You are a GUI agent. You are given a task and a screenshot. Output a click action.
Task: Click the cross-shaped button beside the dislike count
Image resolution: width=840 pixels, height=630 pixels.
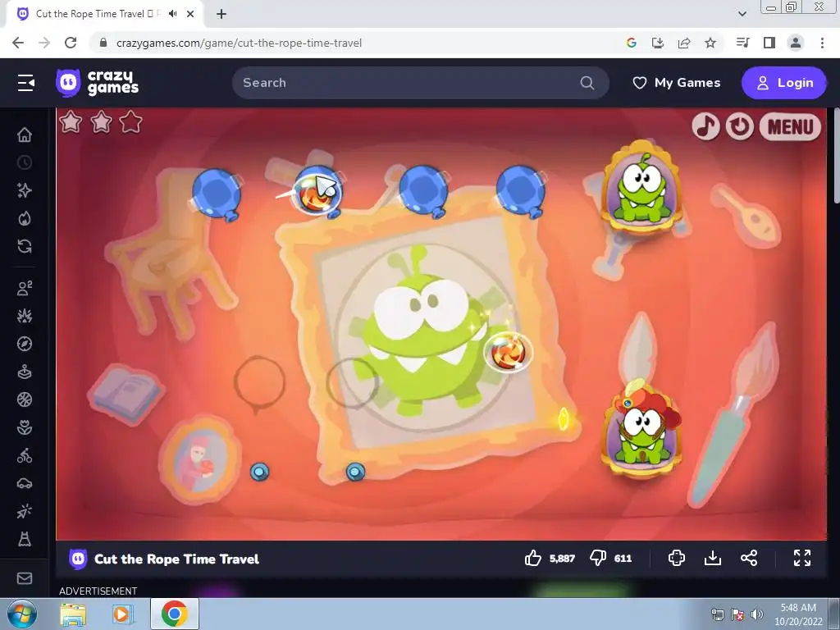point(677,558)
